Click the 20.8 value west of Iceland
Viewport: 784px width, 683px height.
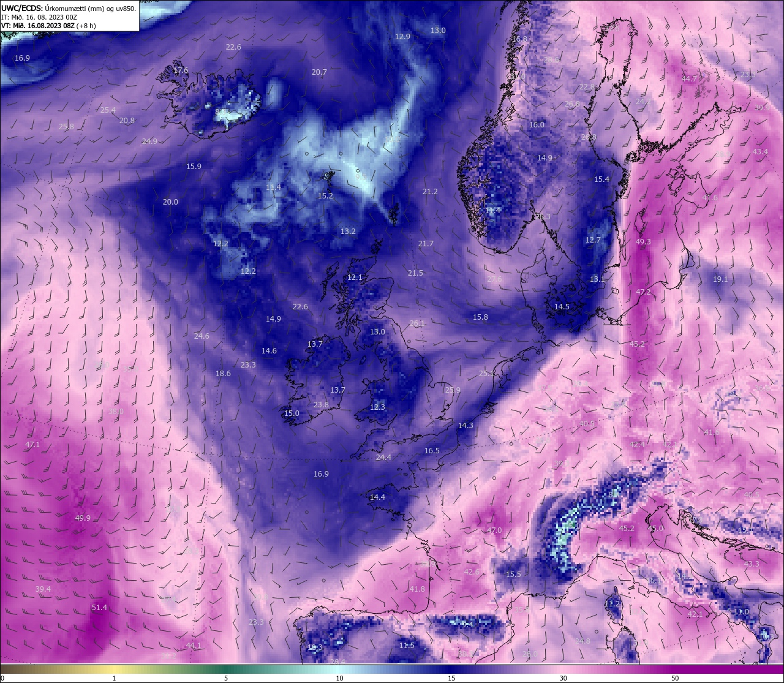coord(127,121)
